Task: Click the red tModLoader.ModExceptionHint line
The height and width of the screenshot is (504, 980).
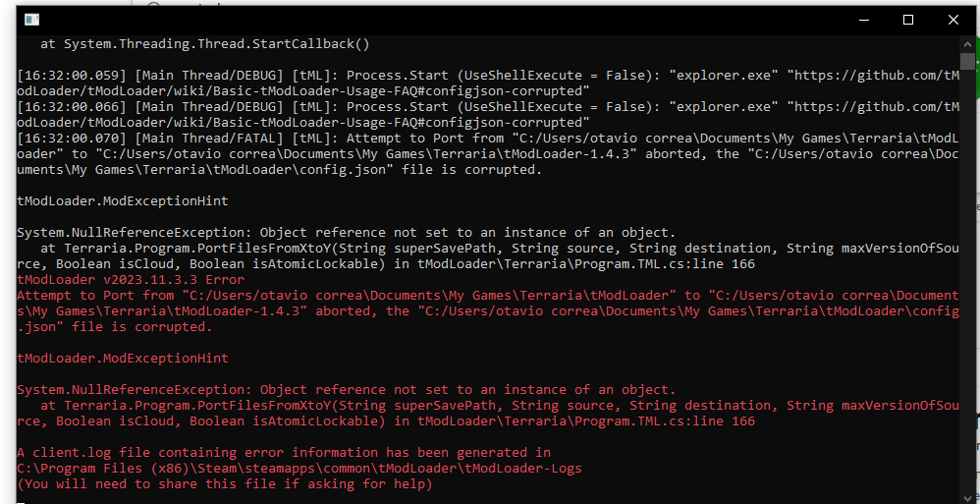Action: pyautogui.click(x=123, y=358)
